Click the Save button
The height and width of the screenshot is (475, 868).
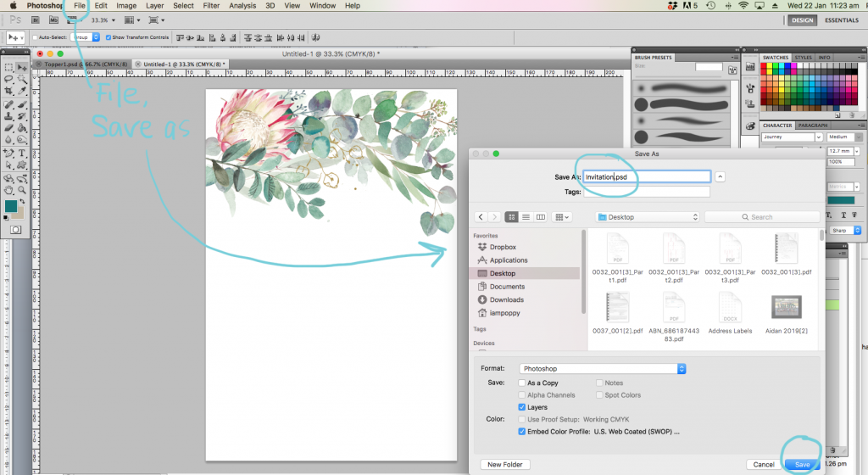(x=802, y=464)
